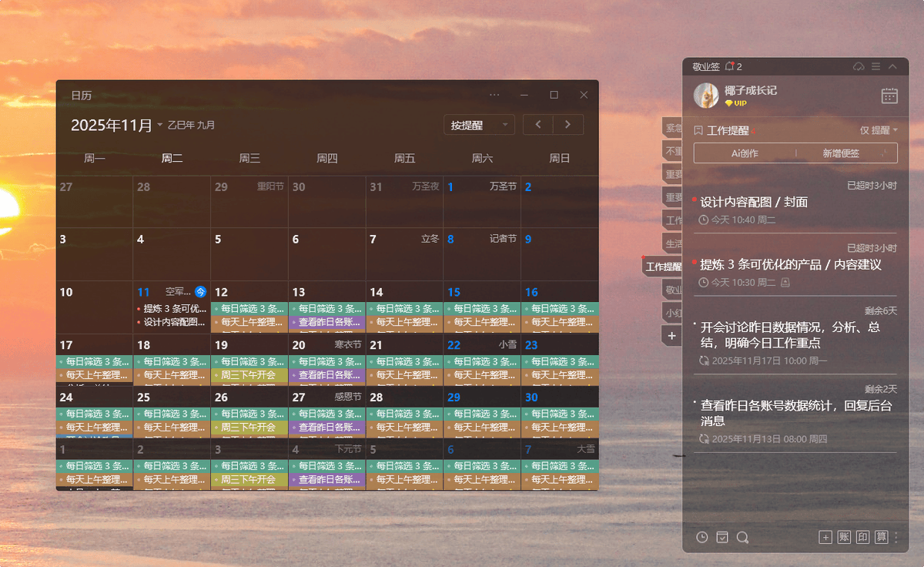The image size is (924, 567).
Task: Click small icon at right end of 新增便签 button
Action: (883, 153)
